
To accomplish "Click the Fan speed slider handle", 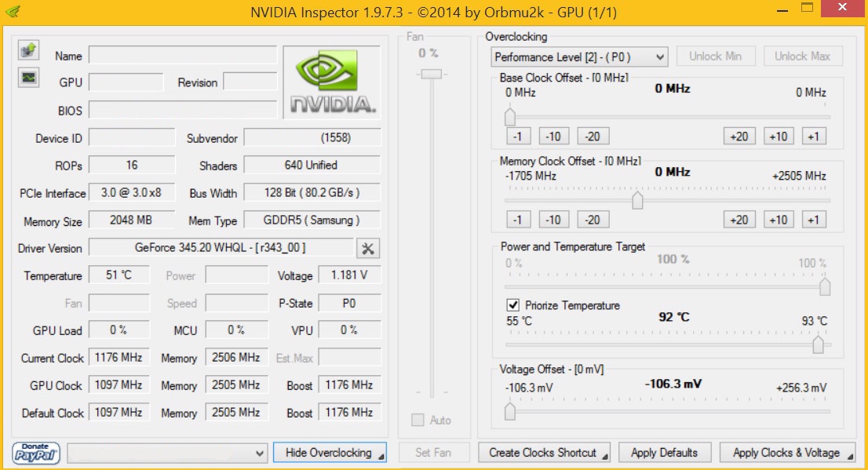I will click(x=431, y=74).
